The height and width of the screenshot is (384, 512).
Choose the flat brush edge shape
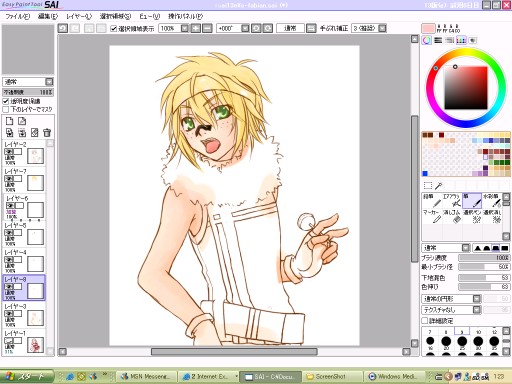click(505, 248)
